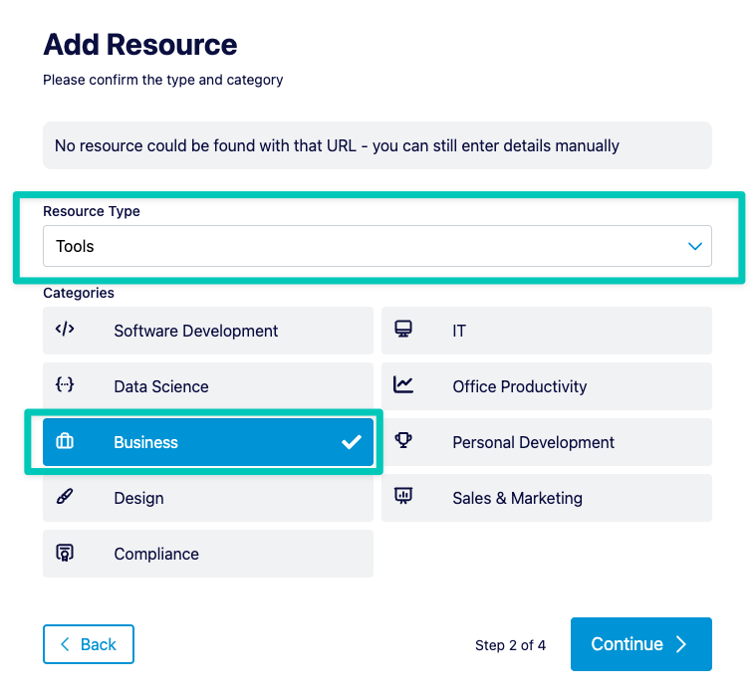Click the Software Development code icon
The height and width of the screenshot is (700, 756).
[x=65, y=330]
